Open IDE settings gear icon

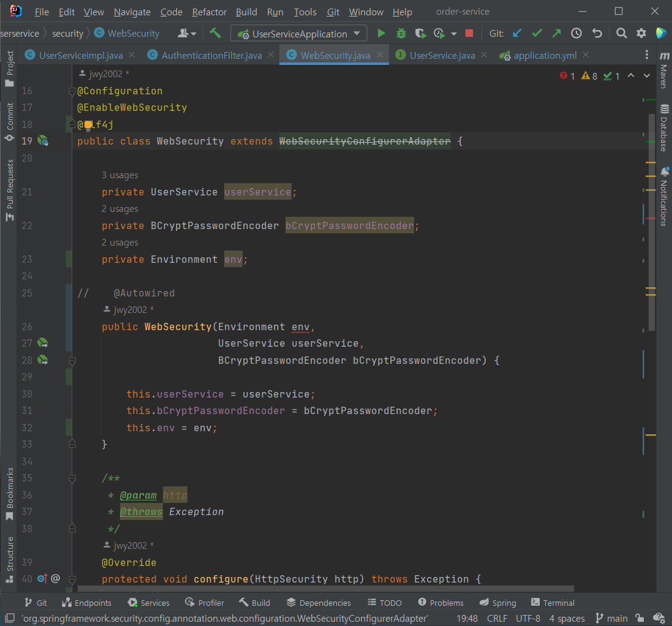click(641, 34)
